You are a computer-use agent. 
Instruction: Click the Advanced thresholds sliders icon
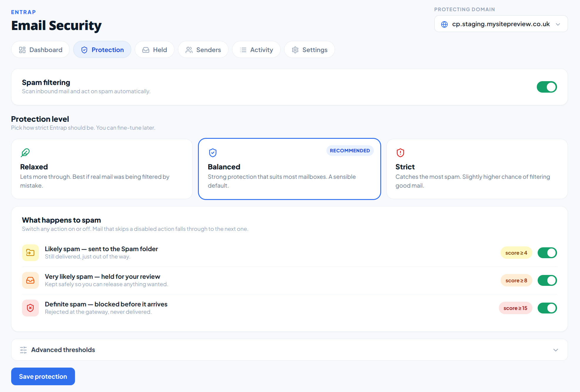[x=23, y=350]
